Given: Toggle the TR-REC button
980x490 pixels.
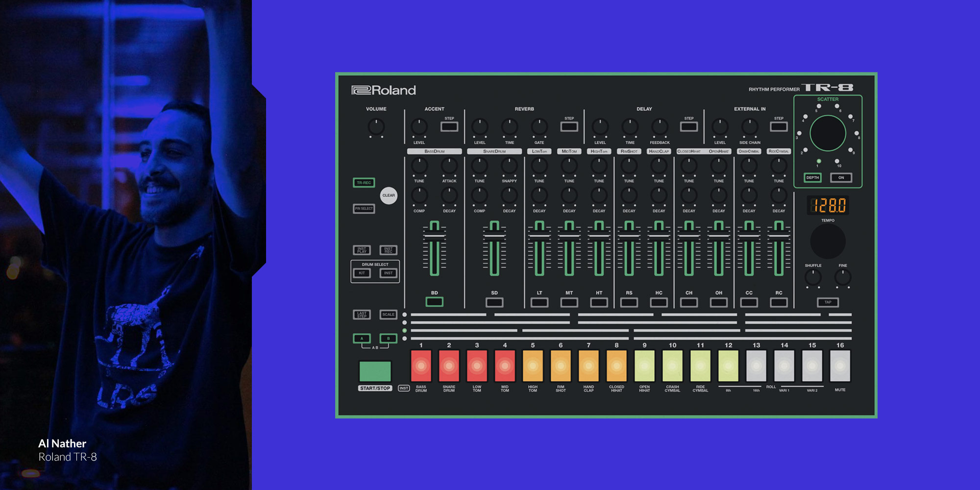Looking at the screenshot, I should click(x=364, y=183).
